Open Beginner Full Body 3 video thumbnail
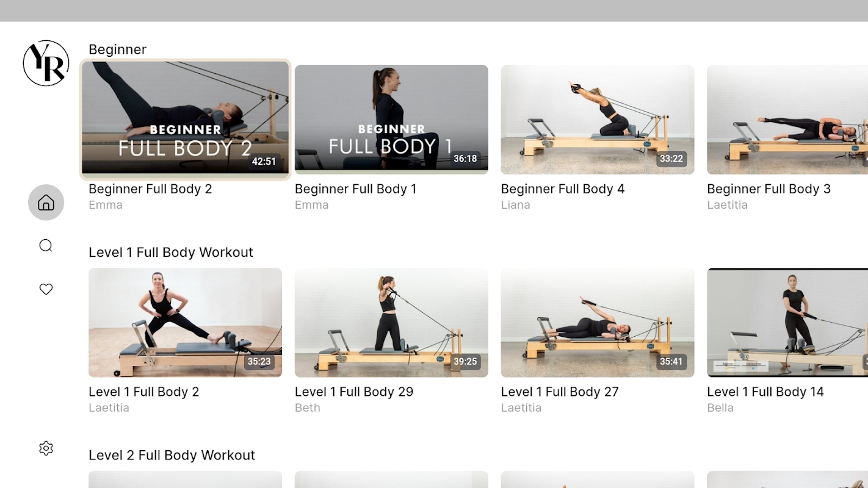Image resolution: width=868 pixels, height=488 pixels. tap(787, 120)
